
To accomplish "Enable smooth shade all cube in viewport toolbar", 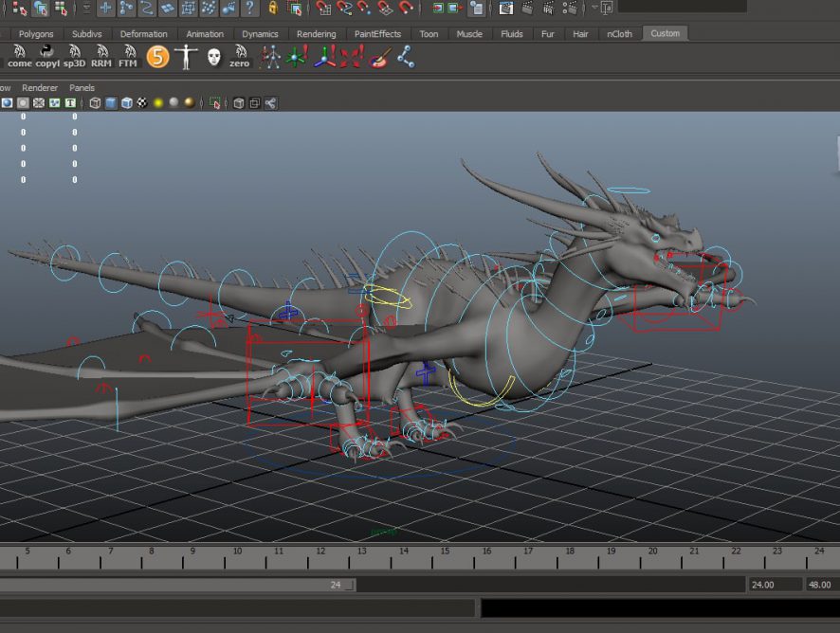I will 111,103.
